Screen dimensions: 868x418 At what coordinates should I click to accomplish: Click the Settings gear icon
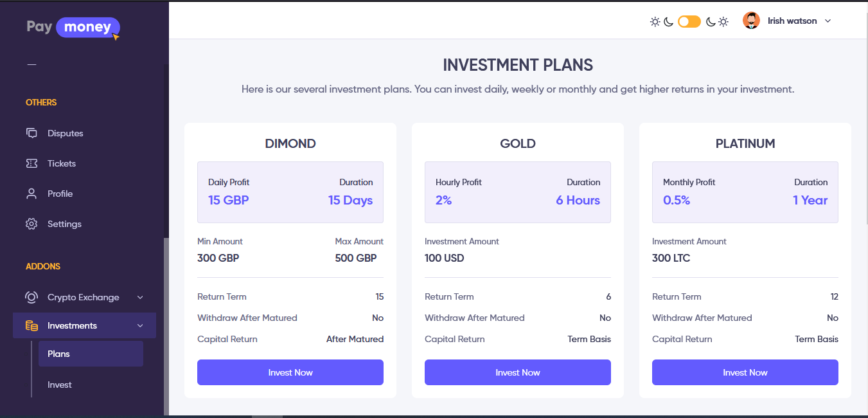click(31, 224)
